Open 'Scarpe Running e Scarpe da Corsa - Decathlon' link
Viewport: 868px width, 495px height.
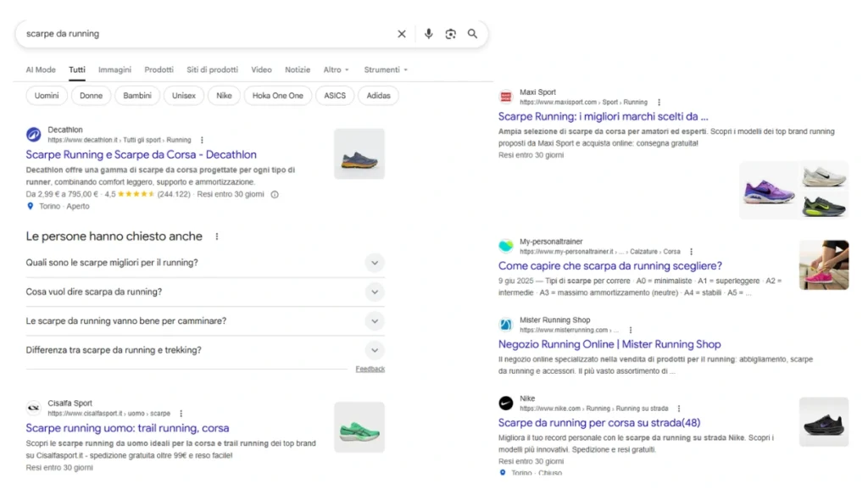(141, 155)
